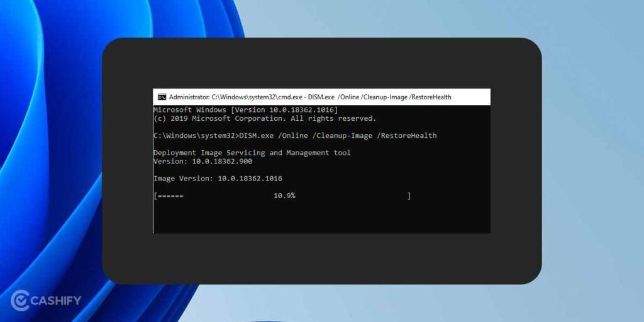Viewport: 644px width, 322px height.
Task: Click the filled part of the DISM progress bar
Action: (x=170, y=196)
